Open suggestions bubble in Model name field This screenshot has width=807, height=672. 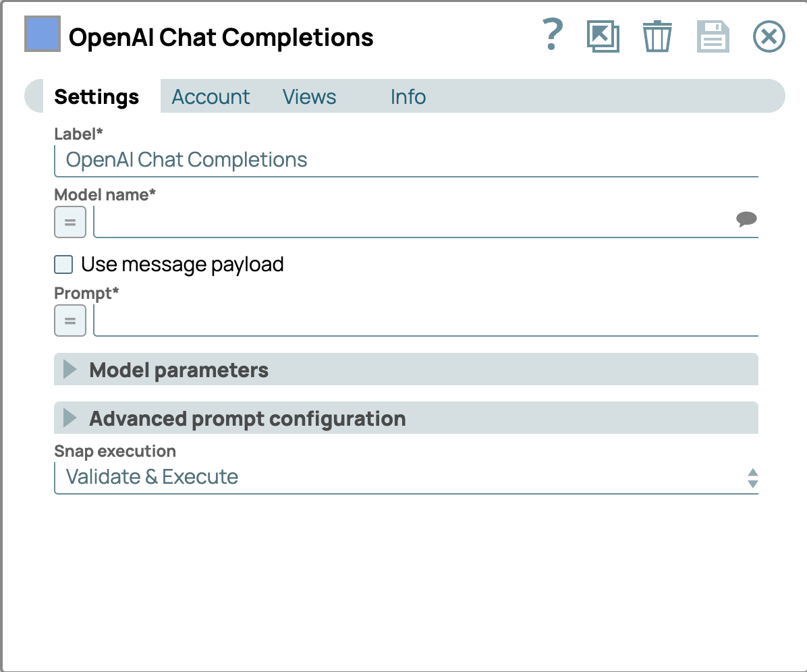tap(746, 219)
